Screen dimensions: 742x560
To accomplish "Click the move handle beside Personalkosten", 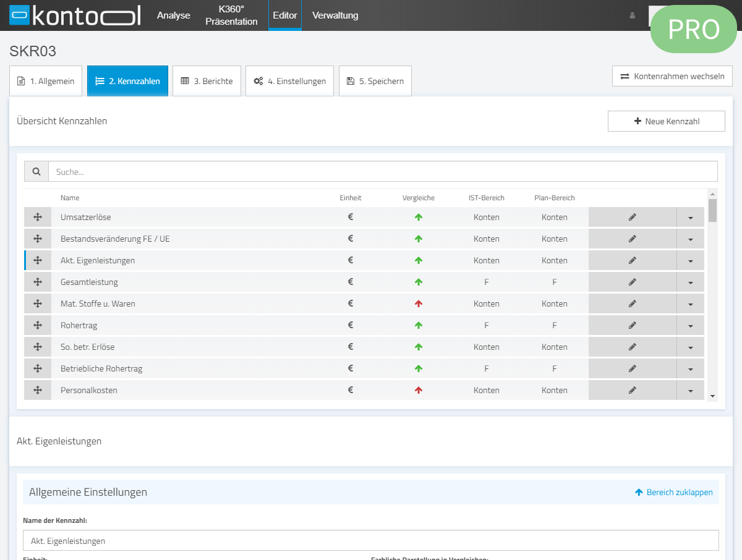I will (x=38, y=390).
